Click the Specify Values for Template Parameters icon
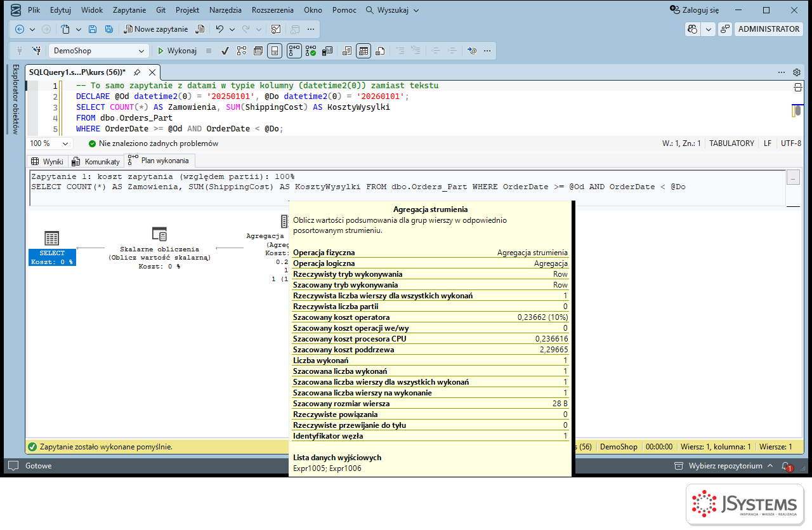 (471, 51)
